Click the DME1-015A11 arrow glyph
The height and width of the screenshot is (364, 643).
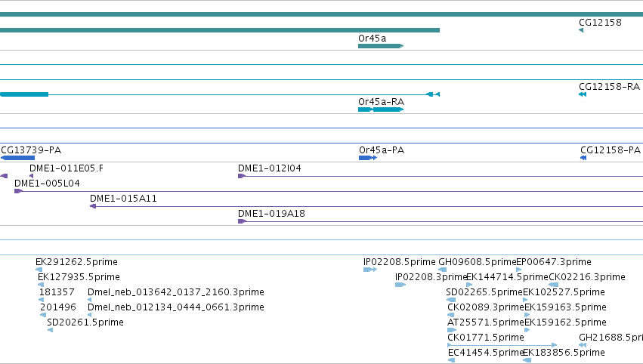(x=93, y=206)
